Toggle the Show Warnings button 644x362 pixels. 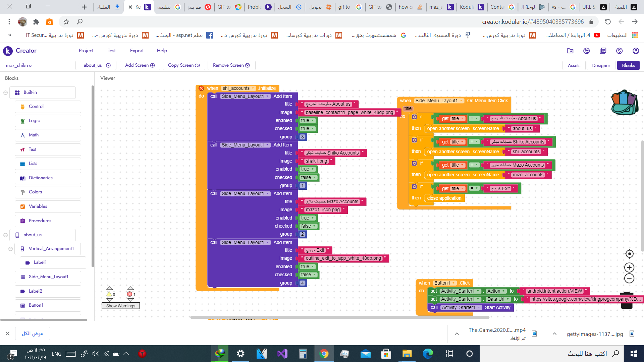(x=121, y=306)
